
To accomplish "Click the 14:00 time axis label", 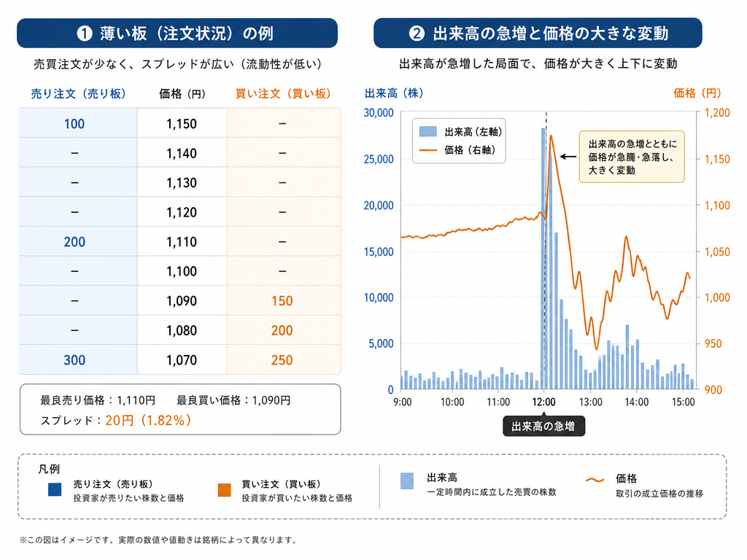I will pos(637,402).
